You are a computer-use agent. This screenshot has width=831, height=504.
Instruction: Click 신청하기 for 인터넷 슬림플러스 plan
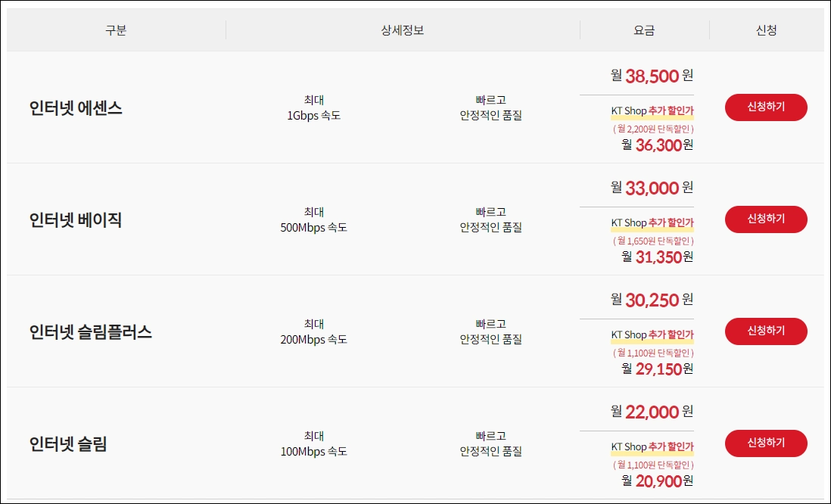click(766, 331)
